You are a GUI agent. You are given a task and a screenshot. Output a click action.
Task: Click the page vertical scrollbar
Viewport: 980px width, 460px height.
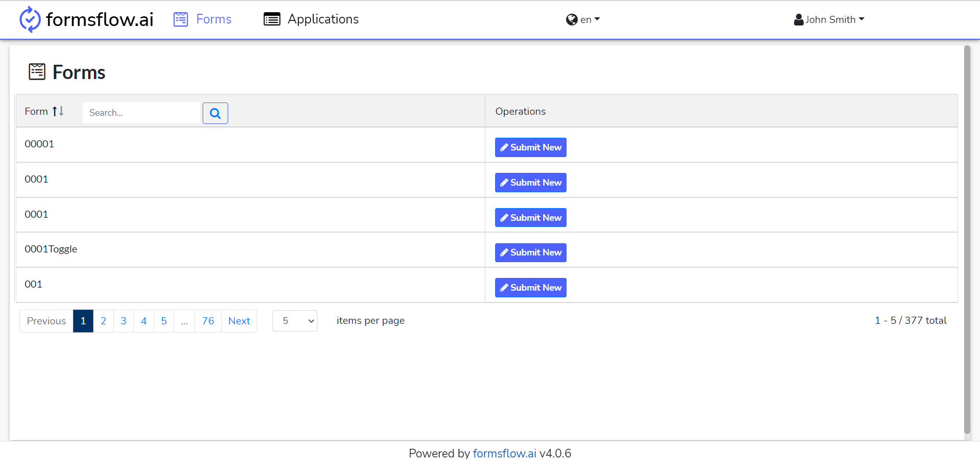[x=967, y=240]
